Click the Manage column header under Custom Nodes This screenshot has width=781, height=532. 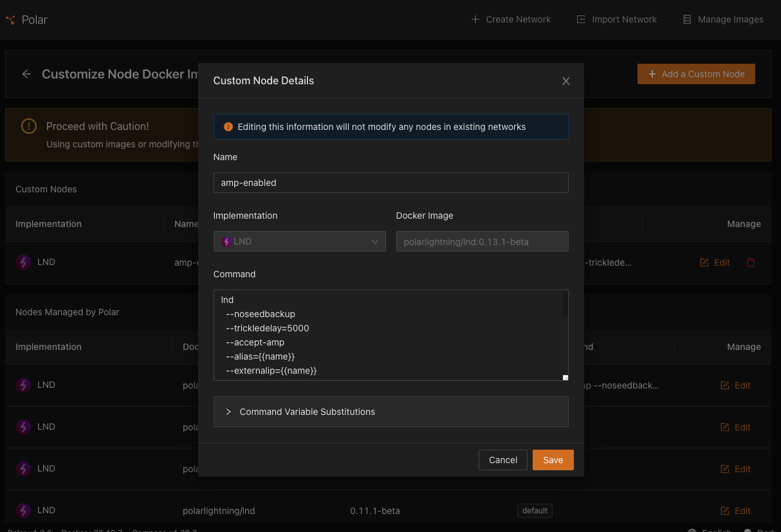(744, 224)
